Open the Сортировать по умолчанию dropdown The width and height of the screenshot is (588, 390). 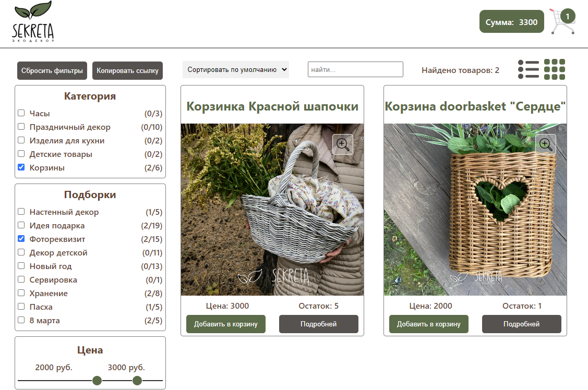point(236,70)
